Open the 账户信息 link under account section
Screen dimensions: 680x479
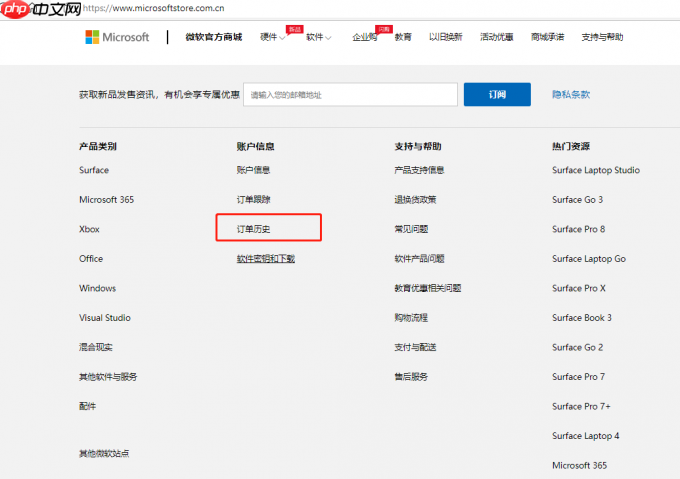[253, 170]
